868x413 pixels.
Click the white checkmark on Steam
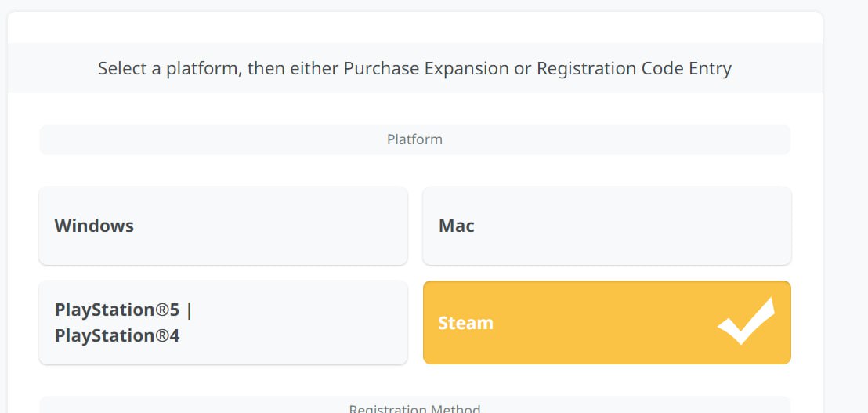click(x=745, y=321)
